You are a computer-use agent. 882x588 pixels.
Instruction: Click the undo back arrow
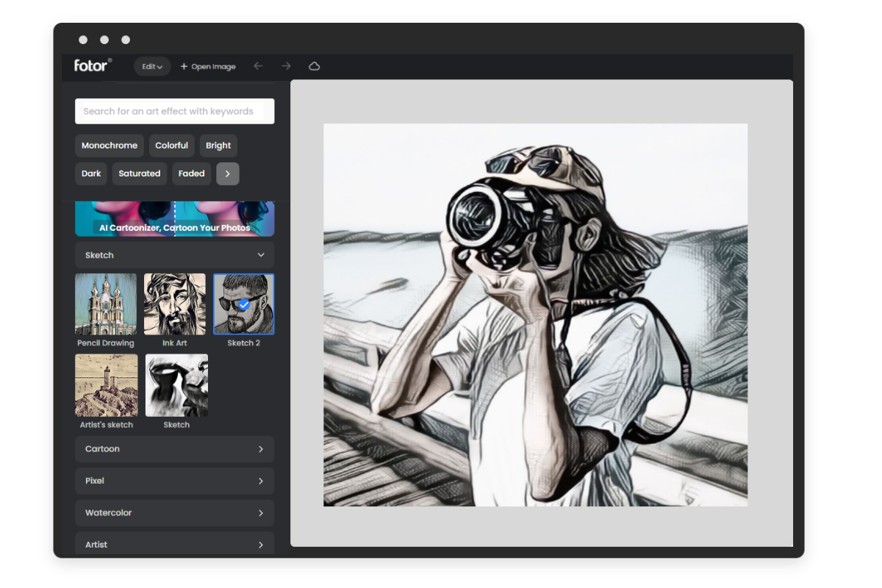point(258,66)
